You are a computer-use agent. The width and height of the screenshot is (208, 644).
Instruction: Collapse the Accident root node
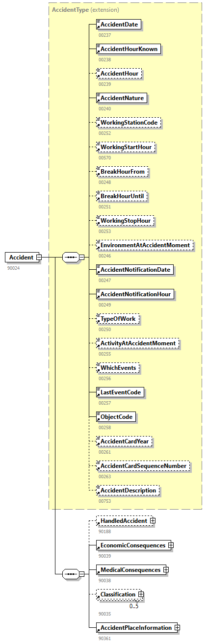pos(39,257)
